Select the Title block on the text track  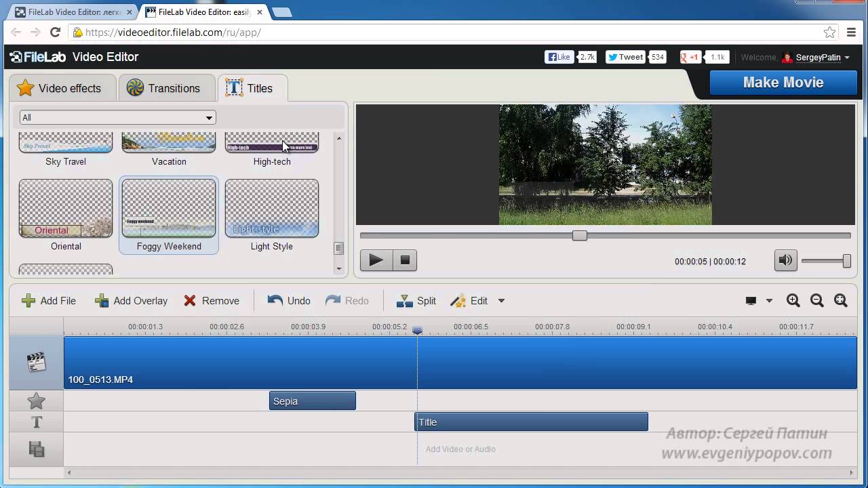[531, 422]
